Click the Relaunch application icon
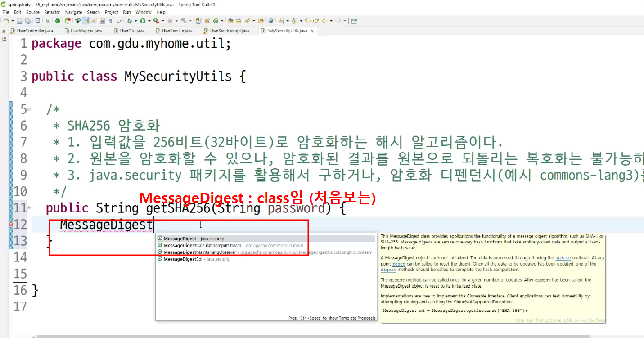 tap(68, 21)
